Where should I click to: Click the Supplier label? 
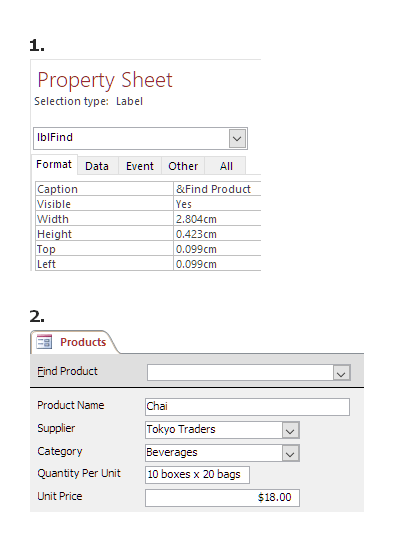[x=56, y=428]
